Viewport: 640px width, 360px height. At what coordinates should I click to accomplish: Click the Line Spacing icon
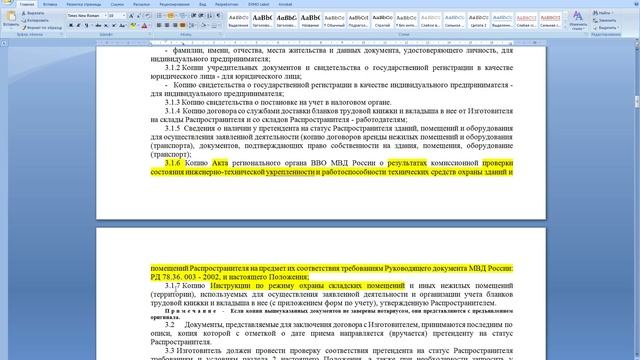192,25
